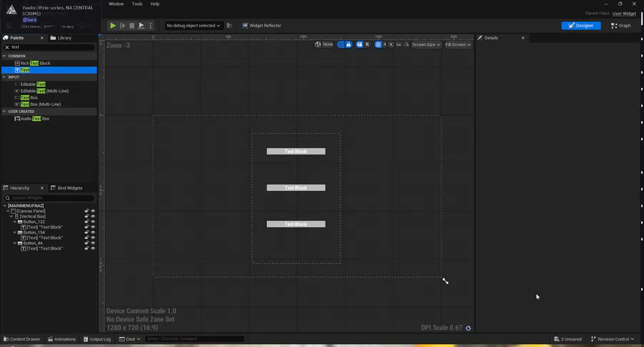The height and width of the screenshot is (347, 644).
Task: Toggle visibility eye for Button_44
Action: click(93, 243)
